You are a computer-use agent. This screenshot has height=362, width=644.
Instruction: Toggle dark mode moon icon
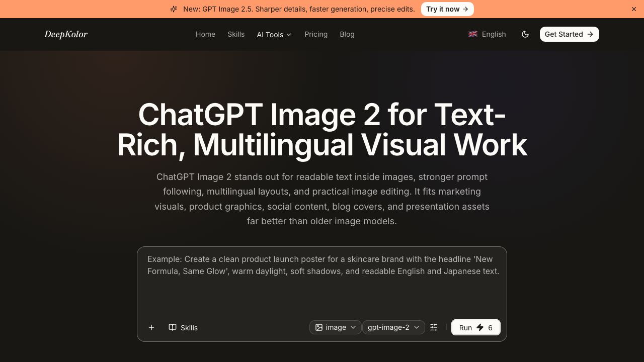click(x=525, y=34)
